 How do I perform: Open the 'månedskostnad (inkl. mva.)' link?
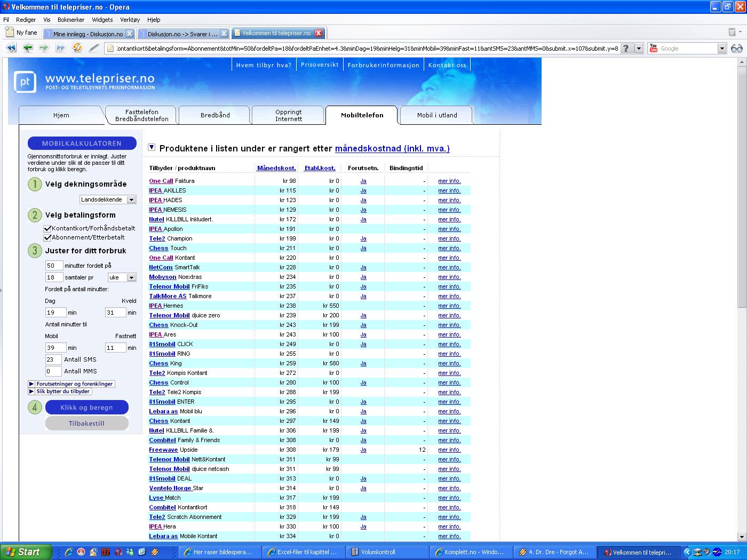(392, 149)
